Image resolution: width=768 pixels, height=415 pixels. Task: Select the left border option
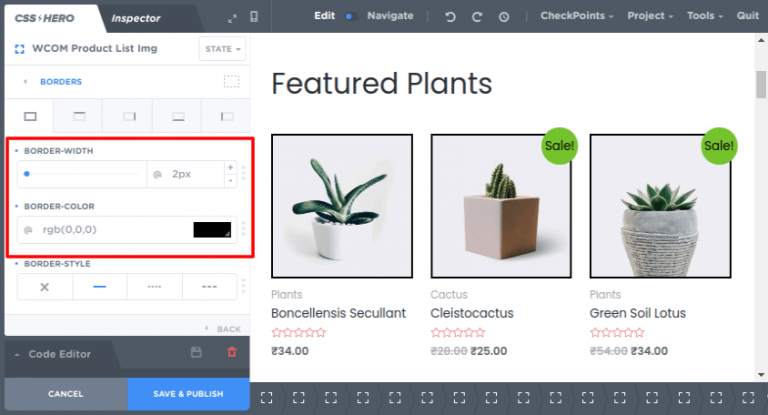click(227, 116)
